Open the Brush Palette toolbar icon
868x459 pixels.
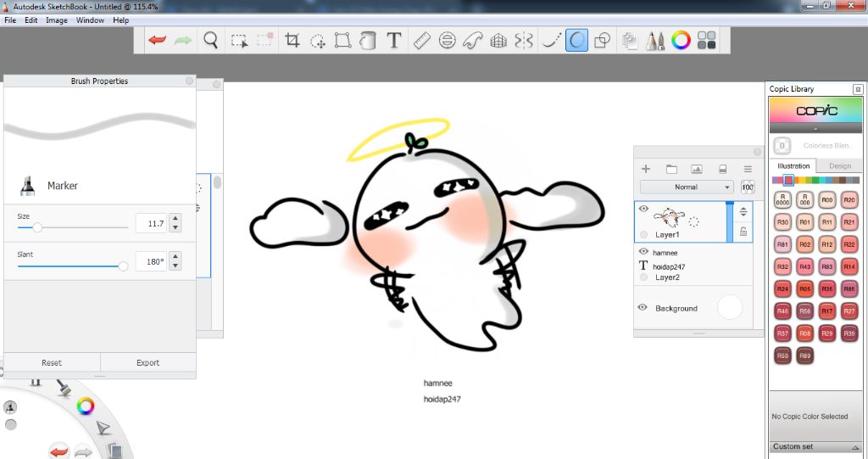pyautogui.click(x=655, y=40)
